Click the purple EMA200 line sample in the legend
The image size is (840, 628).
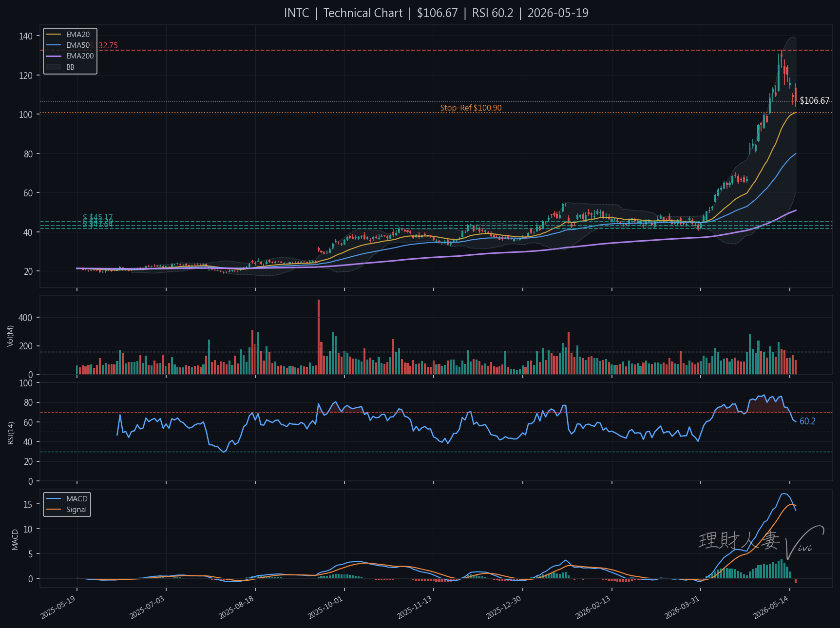(x=54, y=56)
